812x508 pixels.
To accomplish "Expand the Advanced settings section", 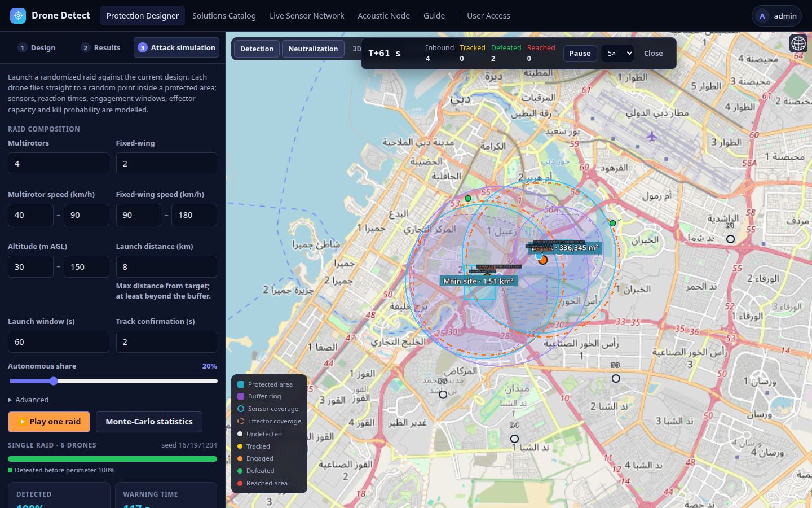I will point(28,400).
